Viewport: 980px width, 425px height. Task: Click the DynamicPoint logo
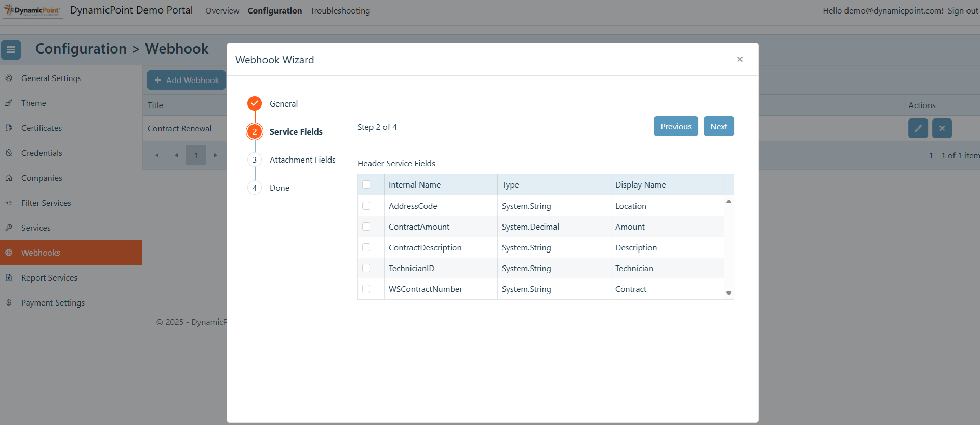(x=32, y=10)
